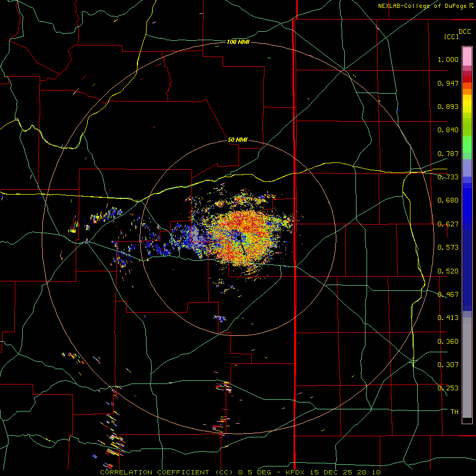Click the bright green segment of the color bar
Screen dimensions: 476x476
[x=467, y=144]
